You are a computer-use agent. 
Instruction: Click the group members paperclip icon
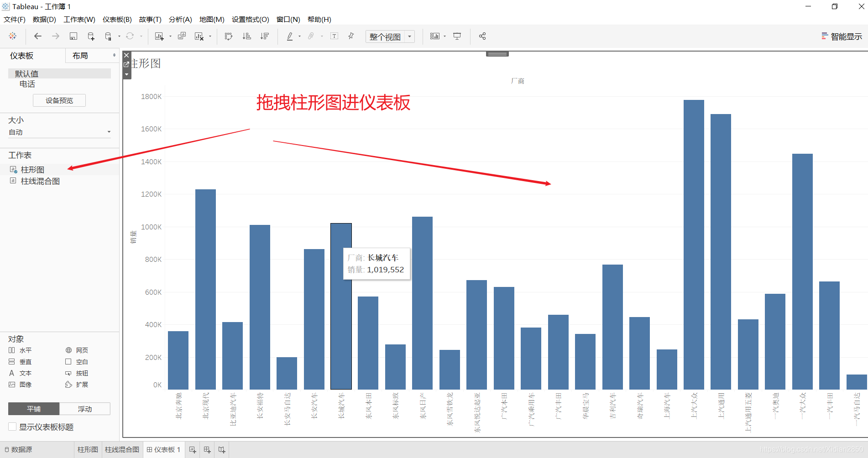pos(311,36)
